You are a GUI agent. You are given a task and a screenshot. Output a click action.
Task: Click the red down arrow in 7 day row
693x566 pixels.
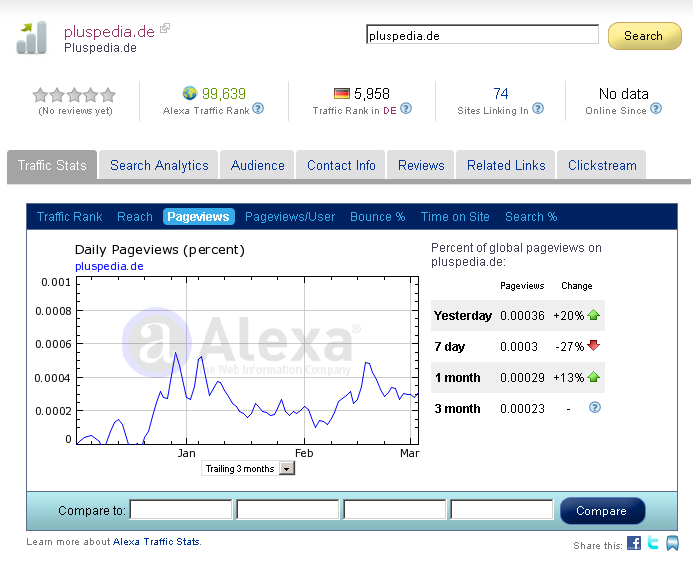point(594,345)
